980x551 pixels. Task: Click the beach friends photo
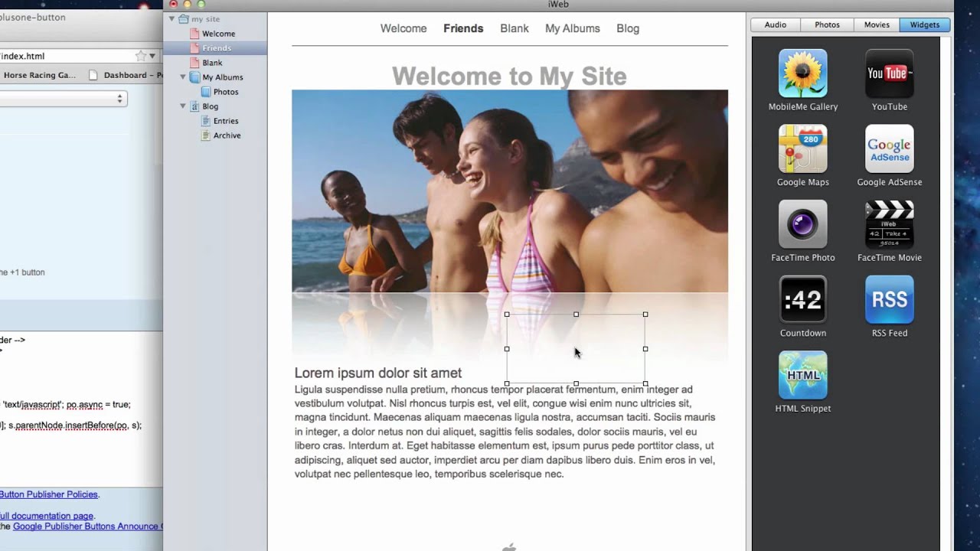click(x=510, y=191)
